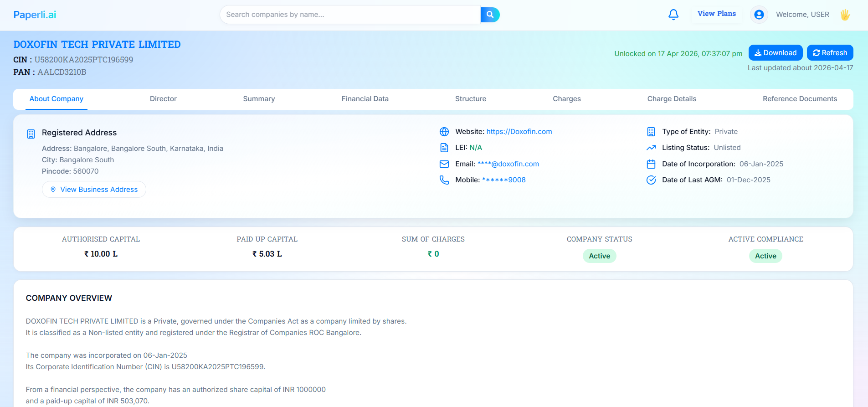Select the About Company tab

(56, 99)
